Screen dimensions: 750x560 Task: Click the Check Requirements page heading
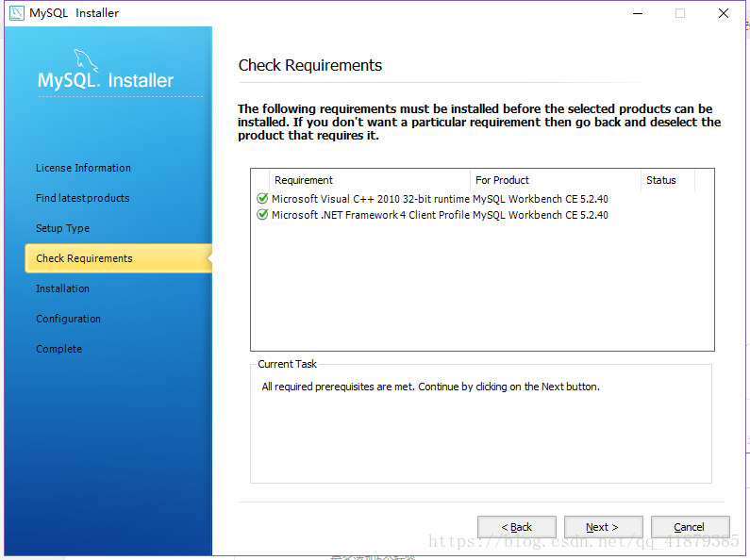pyautogui.click(x=310, y=65)
